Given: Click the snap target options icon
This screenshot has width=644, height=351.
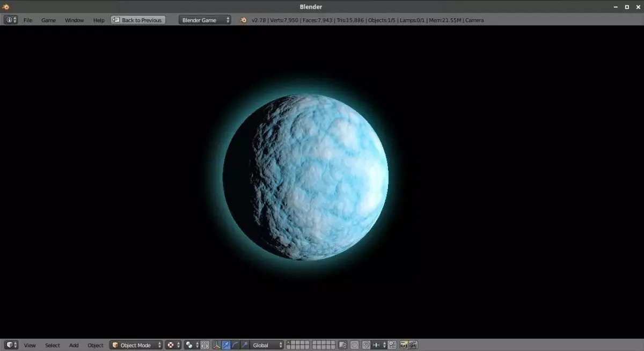Looking at the screenshot, I should pyautogui.click(x=392, y=345).
